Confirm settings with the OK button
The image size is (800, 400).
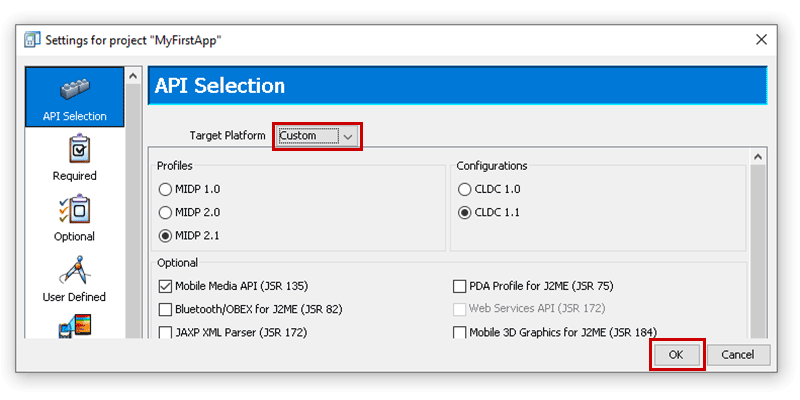tap(677, 355)
